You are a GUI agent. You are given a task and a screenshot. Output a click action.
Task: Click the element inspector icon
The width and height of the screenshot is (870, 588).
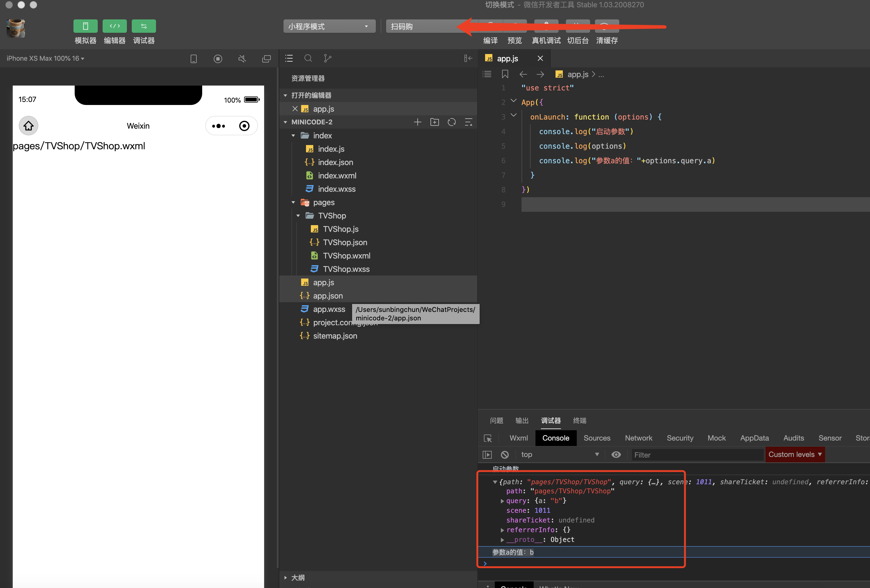point(488,438)
